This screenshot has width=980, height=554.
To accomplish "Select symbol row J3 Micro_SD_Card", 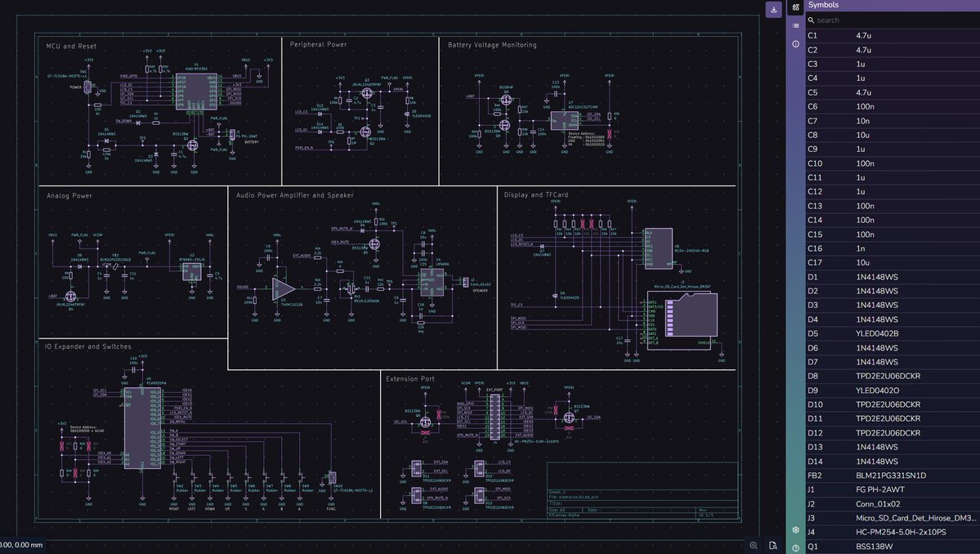I will point(893,518).
